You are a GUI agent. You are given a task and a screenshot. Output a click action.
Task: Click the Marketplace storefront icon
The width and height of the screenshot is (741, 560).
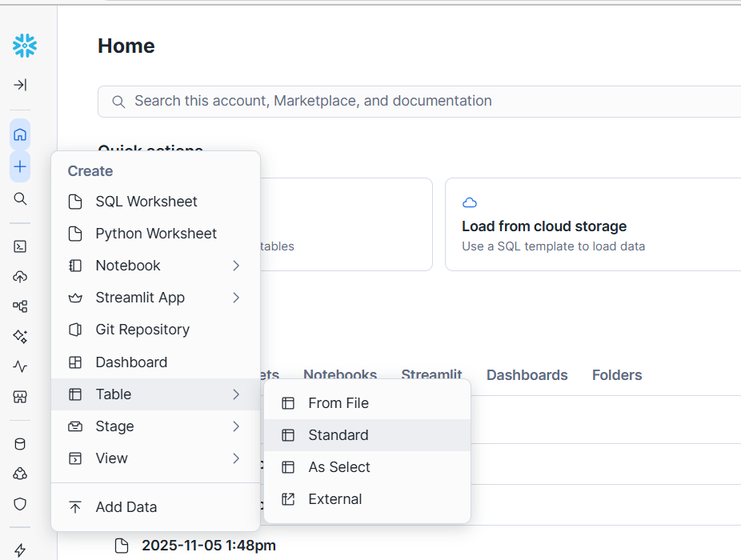click(20, 396)
